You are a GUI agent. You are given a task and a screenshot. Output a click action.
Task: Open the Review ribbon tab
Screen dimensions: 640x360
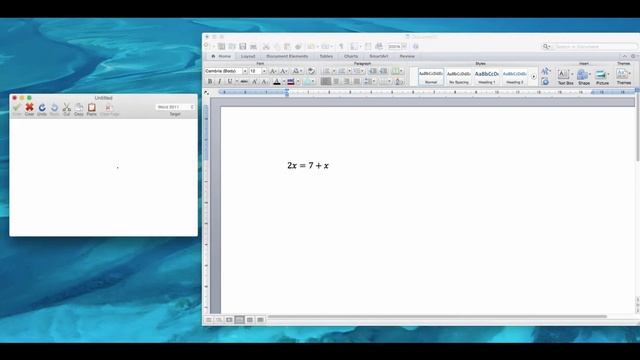click(407, 56)
